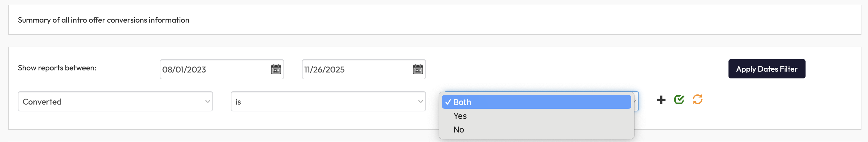Open the end date calendar picker icon
868x142 pixels.
(x=417, y=69)
